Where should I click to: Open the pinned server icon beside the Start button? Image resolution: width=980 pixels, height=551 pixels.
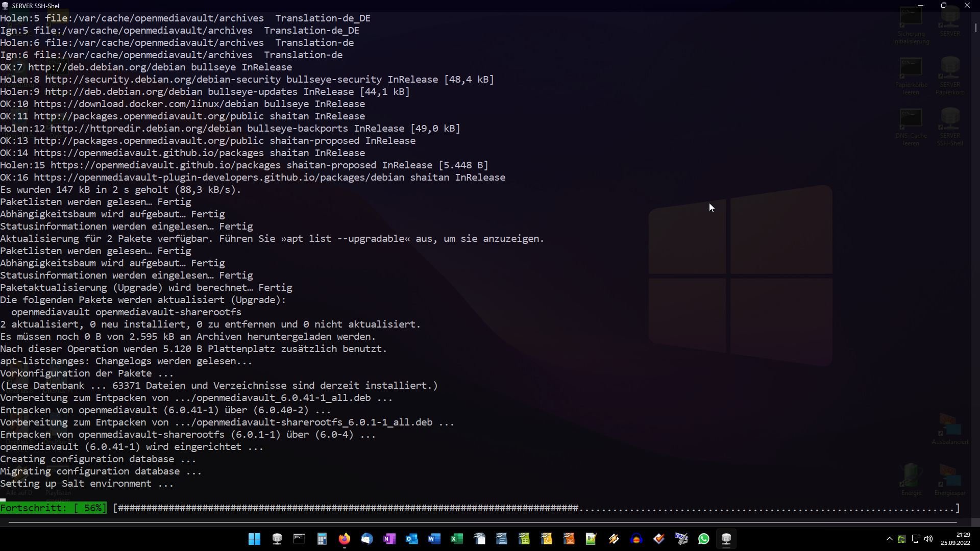pyautogui.click(x=277, y=539)
